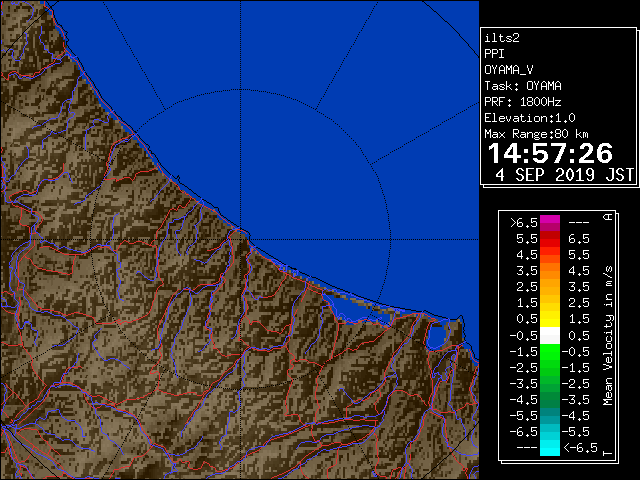Click the 'ilts2' label in info box
This screenshot has width=640, height=480.
502,38
